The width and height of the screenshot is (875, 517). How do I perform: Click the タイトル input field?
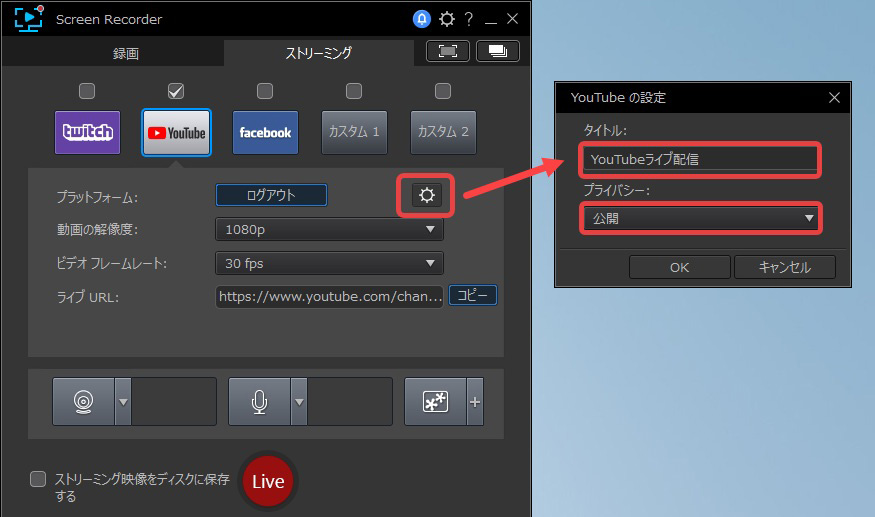pyautogui.click(x=700, y=159)
